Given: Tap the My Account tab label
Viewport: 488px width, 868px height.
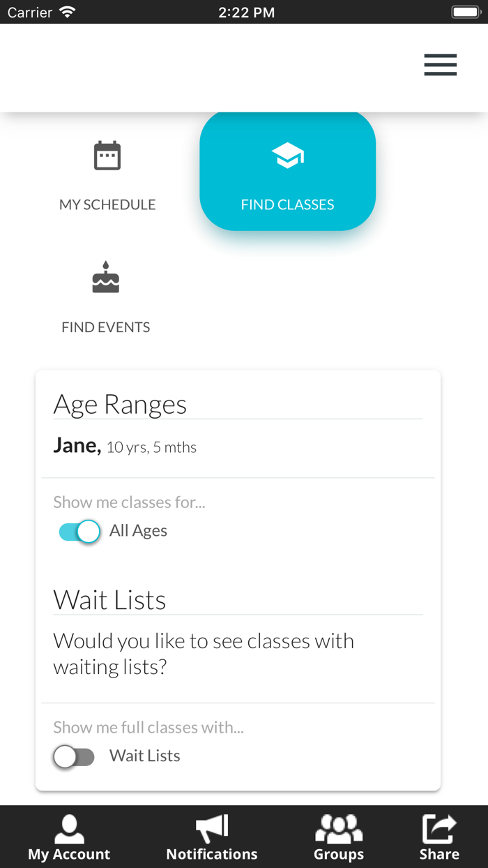Looking at the screenshot, I should tap(69, 854).
